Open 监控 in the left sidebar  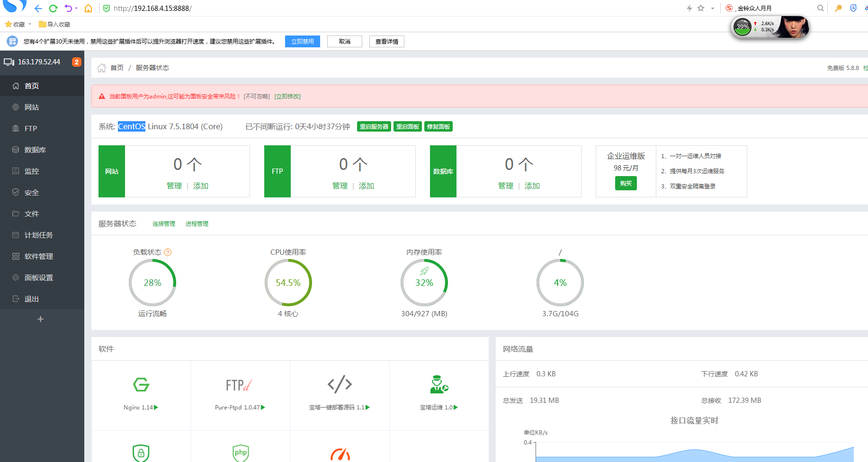(42, 171)
